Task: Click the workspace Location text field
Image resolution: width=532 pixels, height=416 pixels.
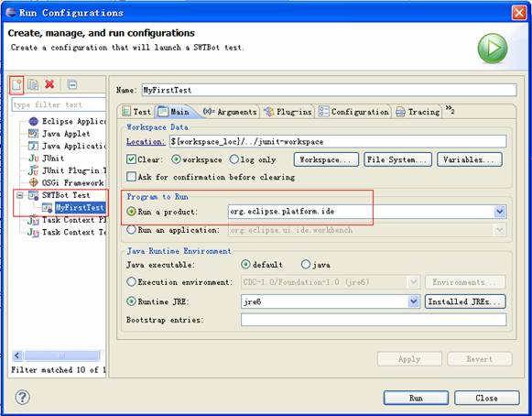Action: [x=338, y=141]
